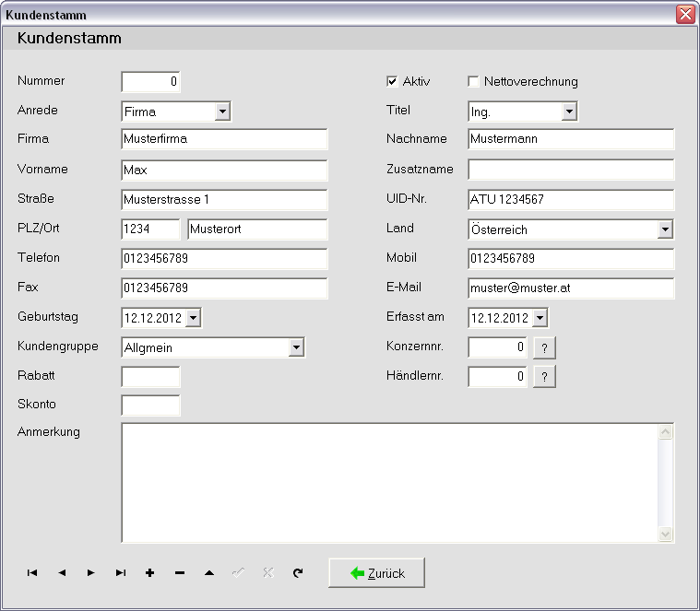Expand the Land dropdown showing Österreich
This screenshot has width=700, height=611.
(x=665, y=229)
